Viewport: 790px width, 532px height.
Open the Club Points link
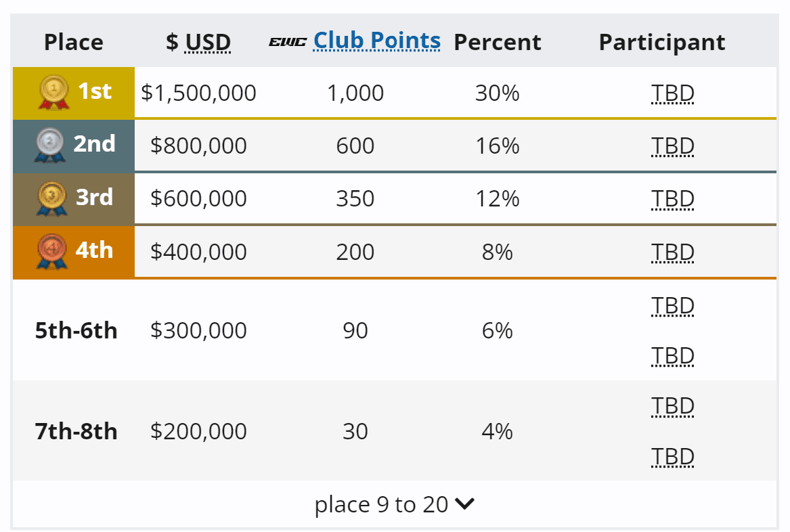click(x=376, y=41)
